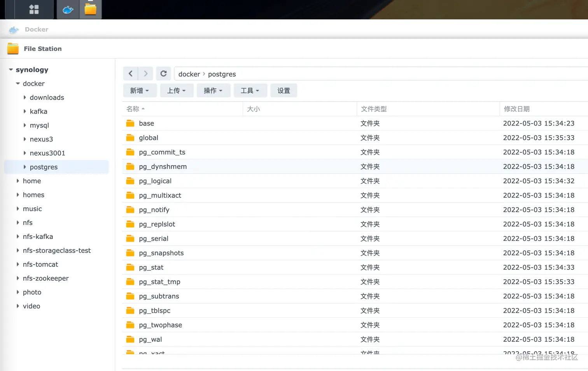Click the Docker whale icon in title
This screenshot has width=588, height=371.
[14, 30]
